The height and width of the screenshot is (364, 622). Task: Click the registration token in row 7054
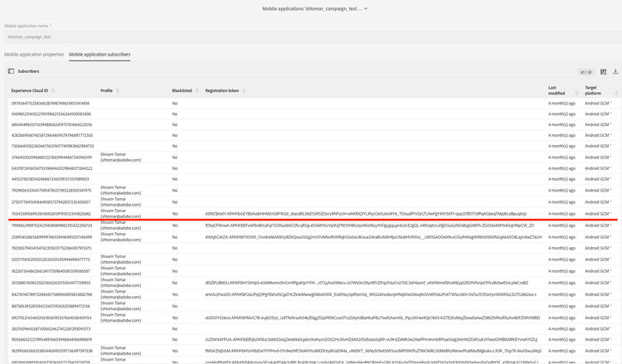coord(366,214)
